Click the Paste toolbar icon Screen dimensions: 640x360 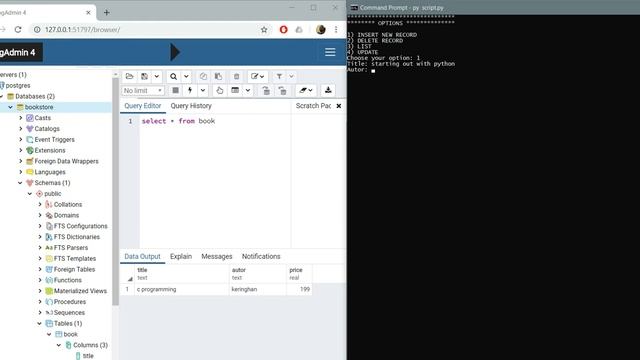218,76
